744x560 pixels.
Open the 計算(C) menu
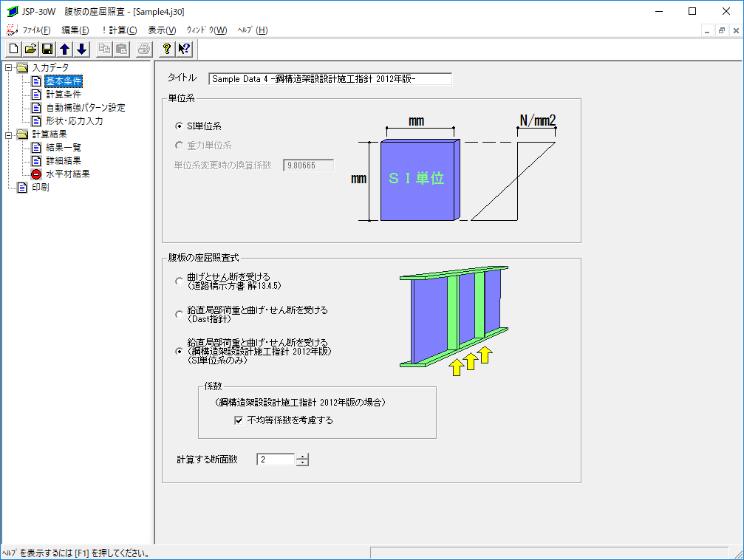point(118,30)
